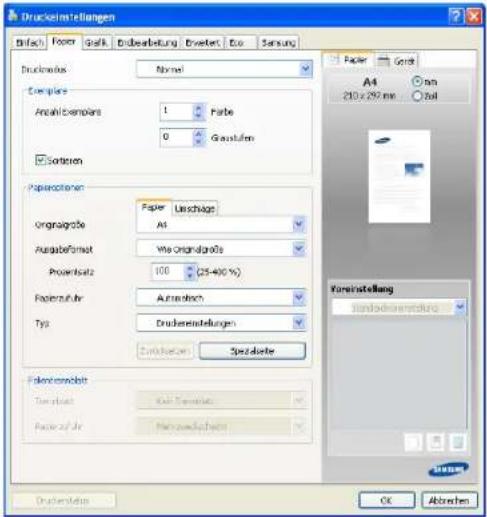The image size is (487, 517).
Task: Select the Papier main tab
Action: 64,42
